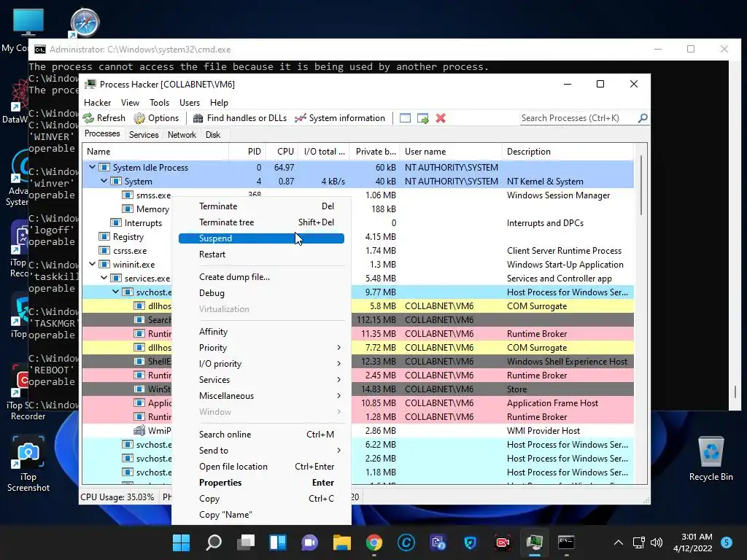The height and width of the screenshot is (560, 747).
Task: Open taskbar Search
Action: pos(214,542)
